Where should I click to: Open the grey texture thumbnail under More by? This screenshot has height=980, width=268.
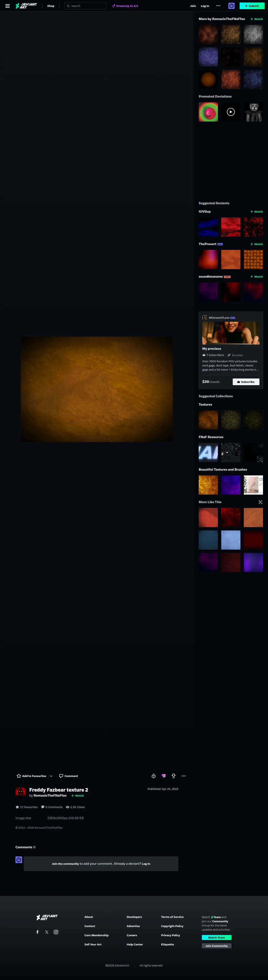pos(254,35)
